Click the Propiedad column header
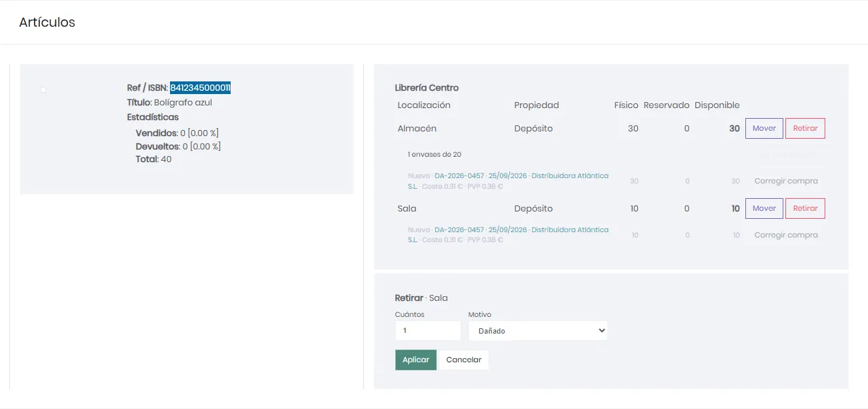868x409 pixels. click(x=537, y=105)
